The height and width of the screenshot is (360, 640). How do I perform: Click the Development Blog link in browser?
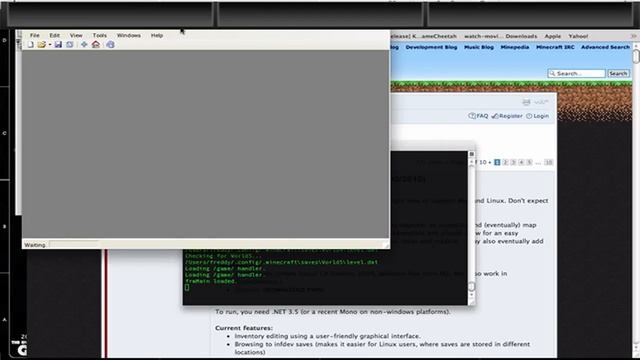431,47
